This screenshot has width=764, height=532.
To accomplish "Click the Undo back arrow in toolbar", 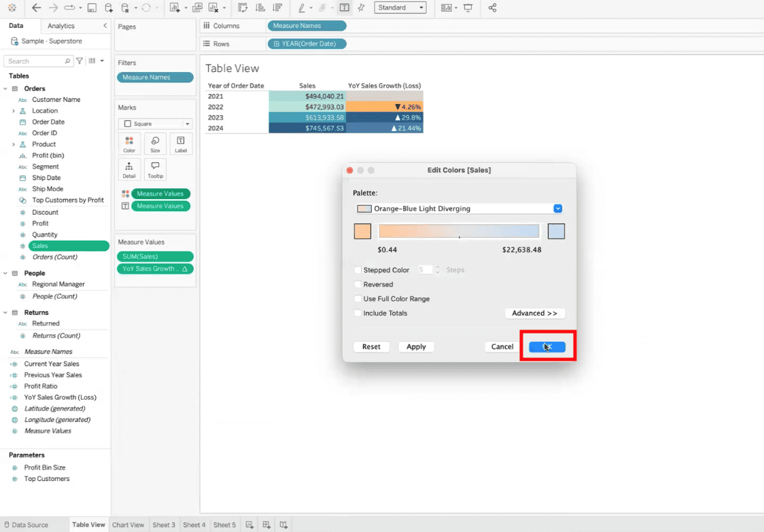I will (37, 8).
